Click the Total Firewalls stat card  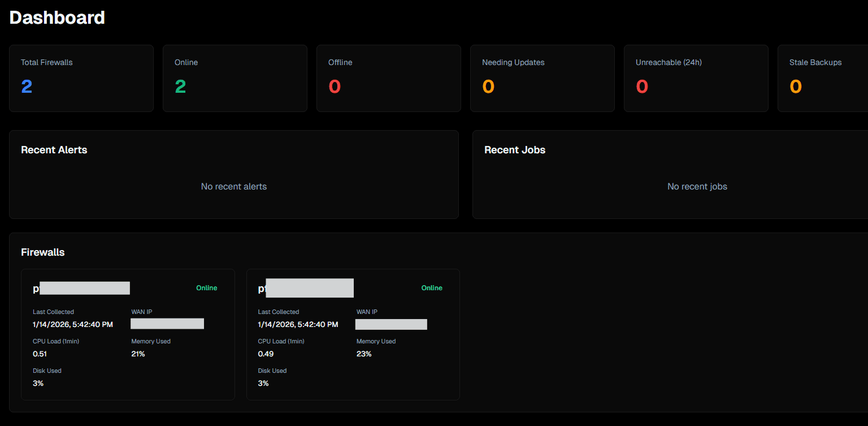pyautogui.click(x=81, y=78)
